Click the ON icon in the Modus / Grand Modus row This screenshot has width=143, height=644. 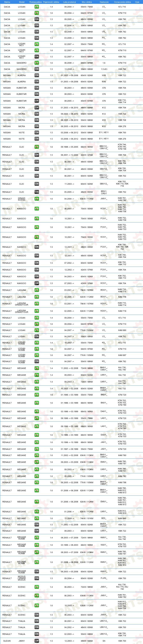coord(37,578)
